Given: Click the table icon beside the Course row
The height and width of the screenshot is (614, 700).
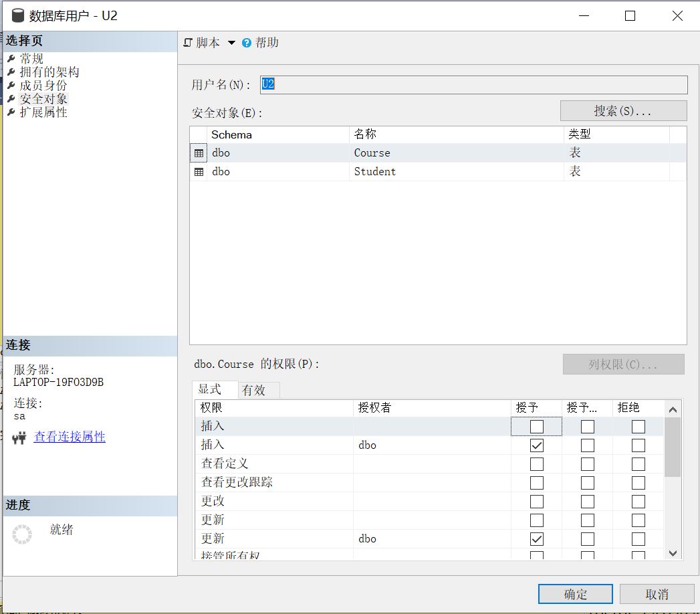Looking at the screenshot, I should [x=198, y=152].
